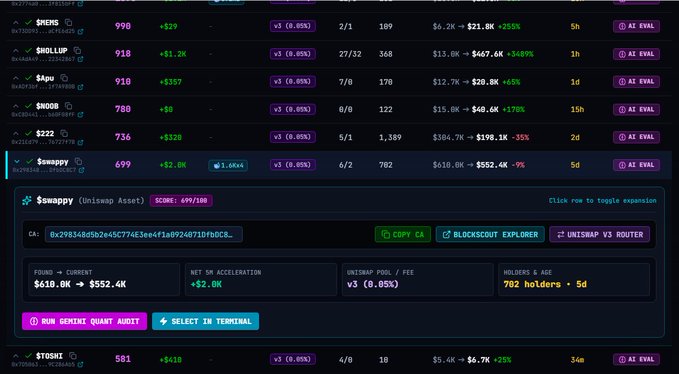Copy the $TOSHI token name
679x374 pixels.
[73, 356]
